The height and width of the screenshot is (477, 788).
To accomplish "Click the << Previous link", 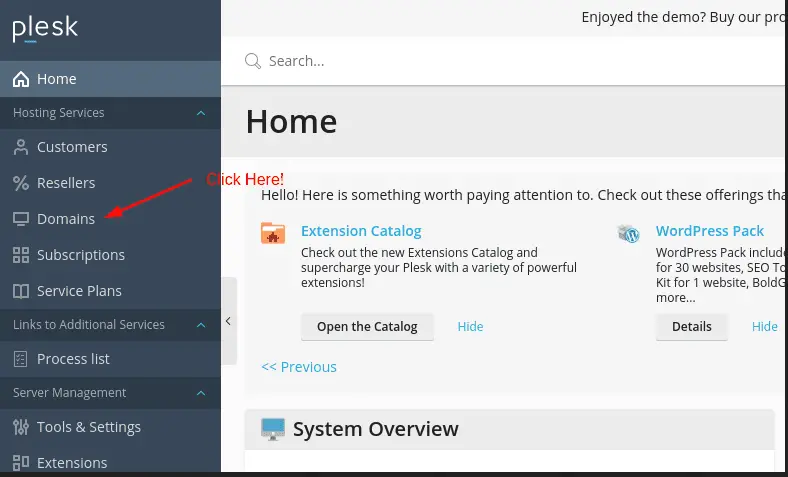I will (x=299, y=367).
